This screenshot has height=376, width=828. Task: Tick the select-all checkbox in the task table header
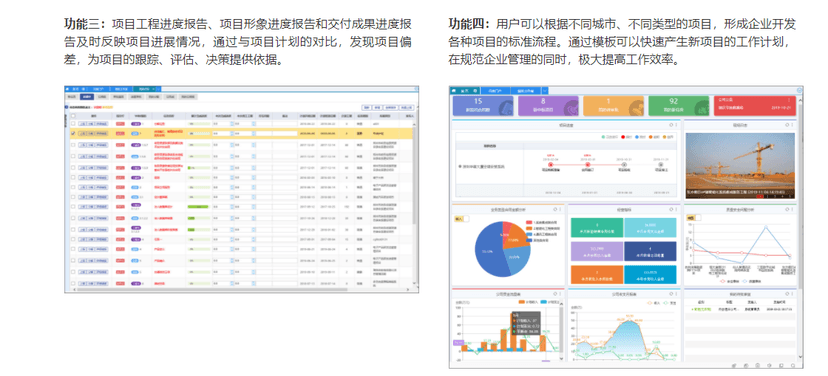point(73,116)
